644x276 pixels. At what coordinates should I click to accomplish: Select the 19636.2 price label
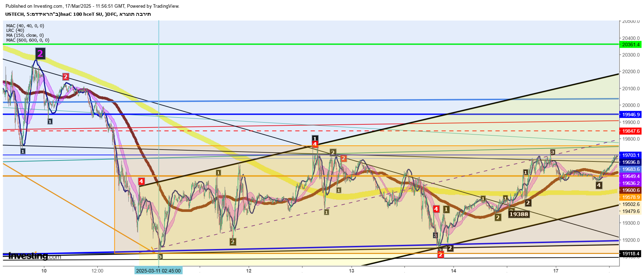coord(631,183)
